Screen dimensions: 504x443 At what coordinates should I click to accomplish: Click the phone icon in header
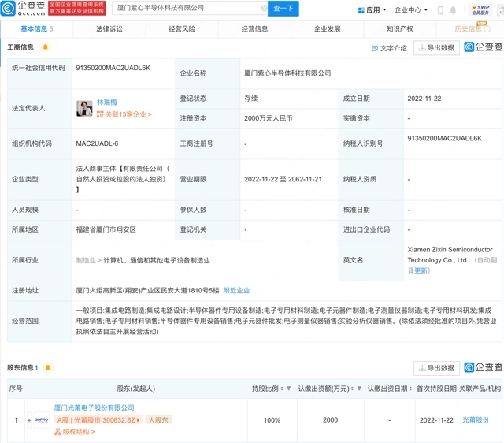click(x=440, y=10)
